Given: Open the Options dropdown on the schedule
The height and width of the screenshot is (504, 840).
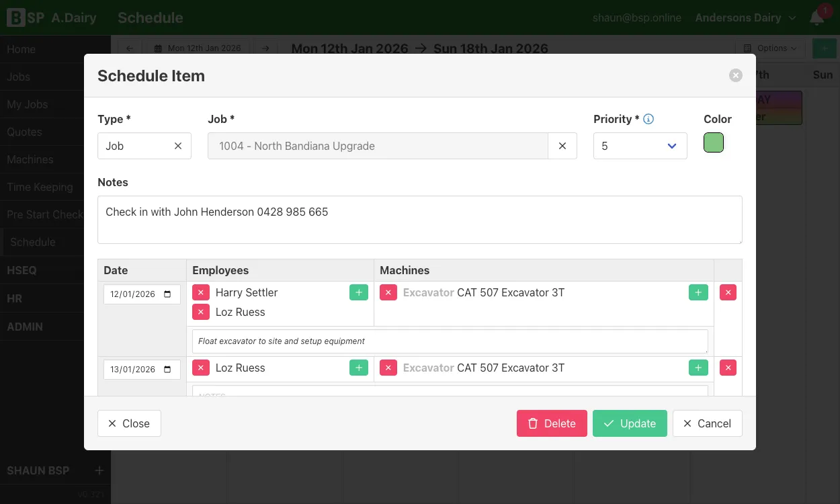Looking at the screenshot, I should click(x=770, y=48).
